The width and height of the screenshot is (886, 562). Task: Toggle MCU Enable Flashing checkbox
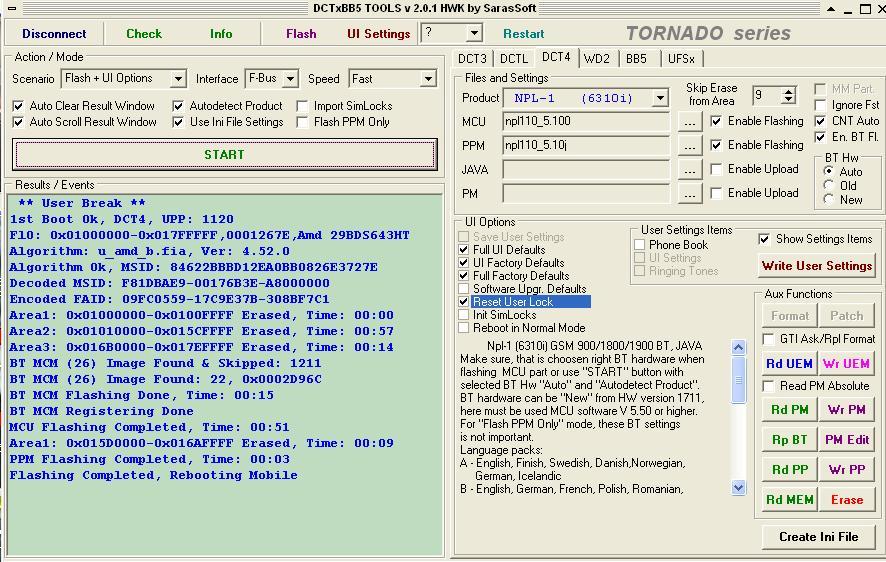(x=716, y=121)
